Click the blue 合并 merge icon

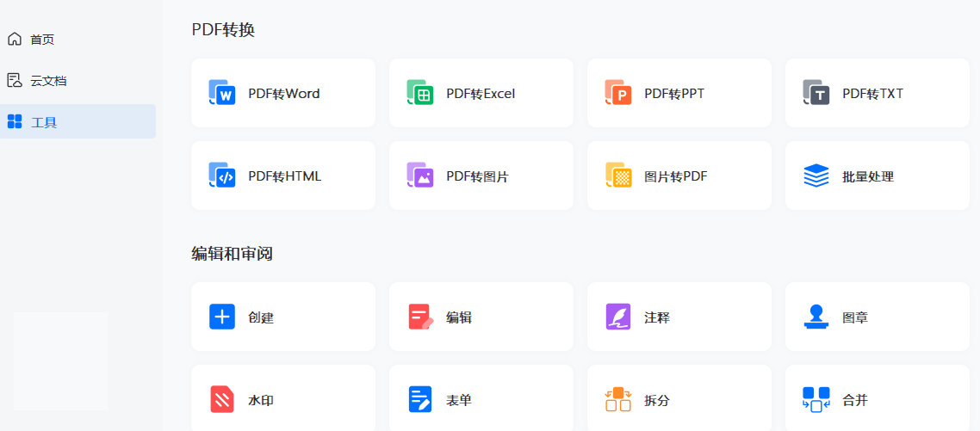(x=816, y=400)
